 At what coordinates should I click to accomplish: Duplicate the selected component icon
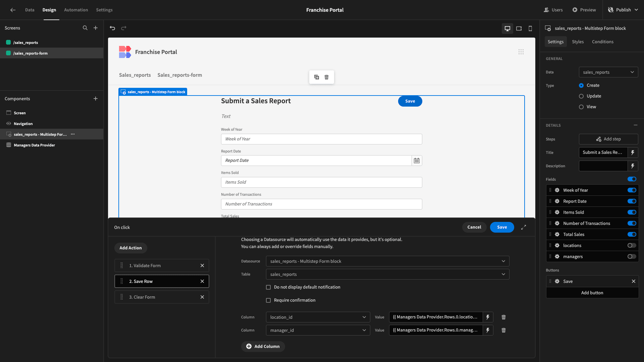click(317, 77)
